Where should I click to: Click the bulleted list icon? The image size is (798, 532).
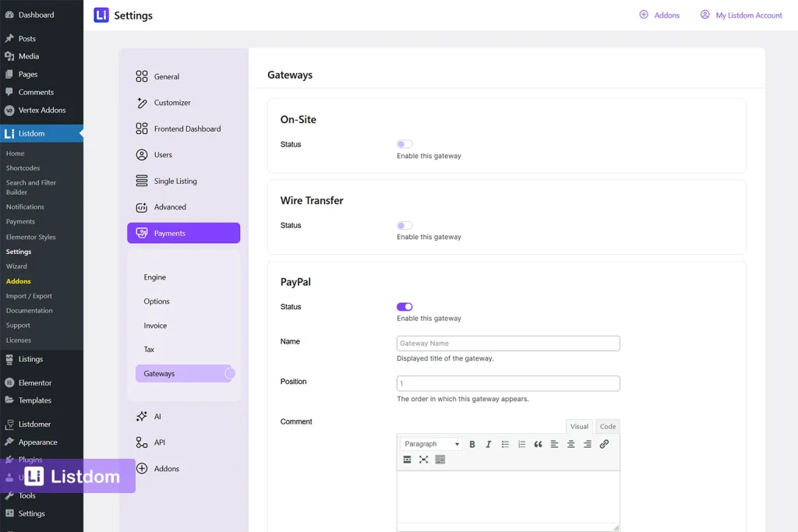(x=504, y=443)
